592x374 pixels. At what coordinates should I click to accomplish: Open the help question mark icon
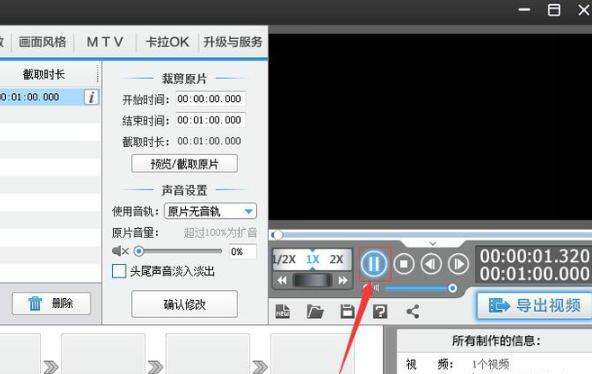pyautogui.click(x=380, y=311)
